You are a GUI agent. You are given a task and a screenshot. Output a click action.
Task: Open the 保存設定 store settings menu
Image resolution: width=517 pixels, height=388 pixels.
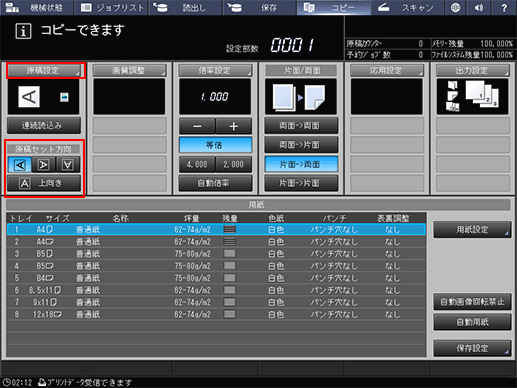pyautogui.click(x=472, y=348)
